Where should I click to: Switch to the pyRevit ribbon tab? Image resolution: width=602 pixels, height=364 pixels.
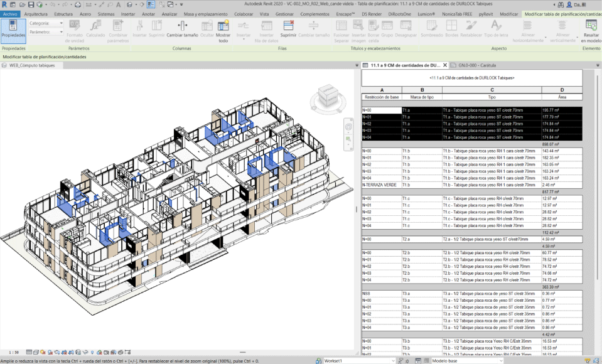coord(486,14)
